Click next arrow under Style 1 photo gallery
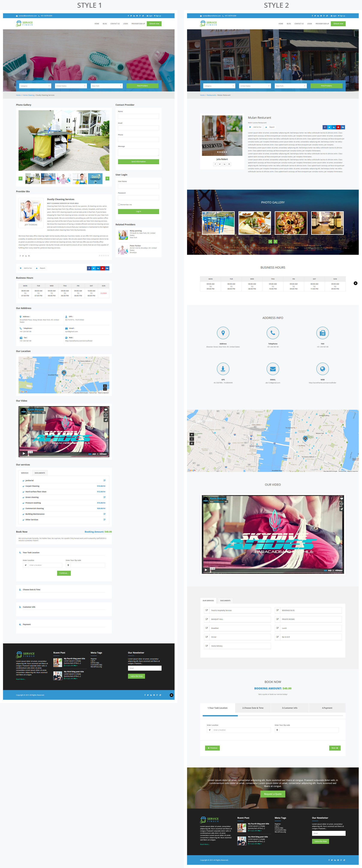Image resolution: width=362 pixels, height=868 pixels. point(107,179)
